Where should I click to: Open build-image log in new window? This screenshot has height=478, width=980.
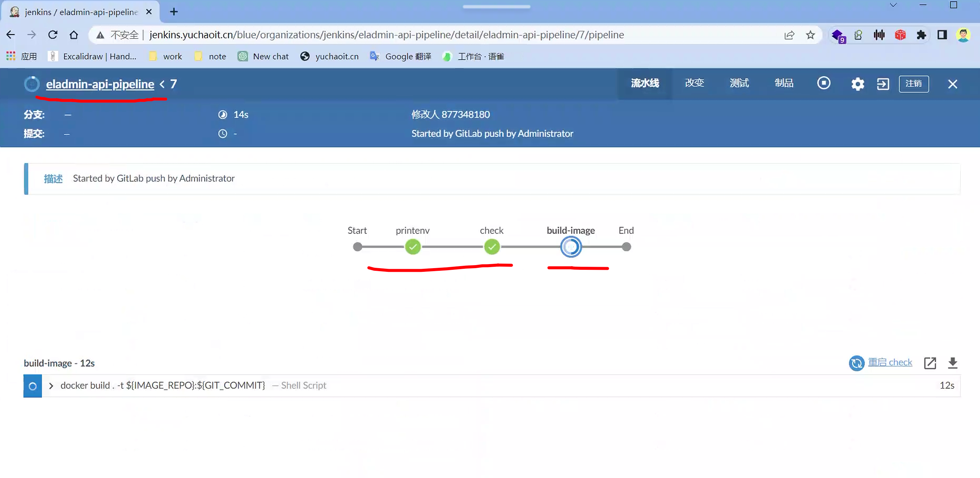tap(930, 363)
